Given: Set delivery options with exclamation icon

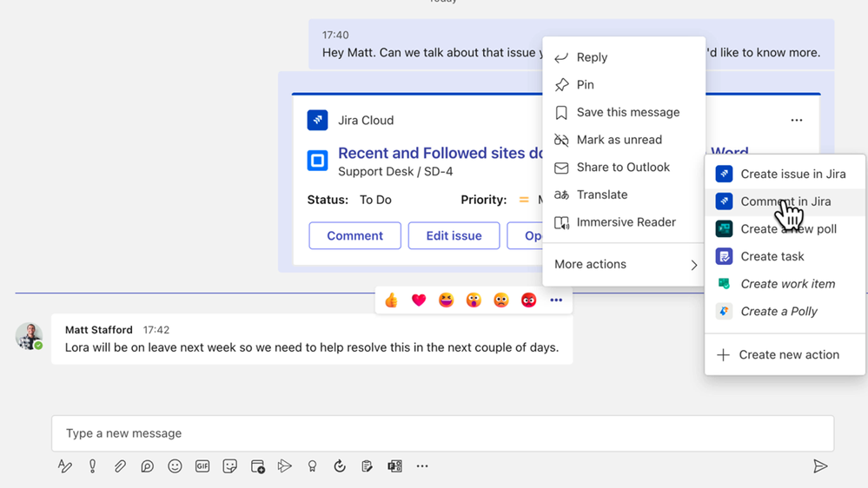Looking at the screenshot, I should click(92, 466).
